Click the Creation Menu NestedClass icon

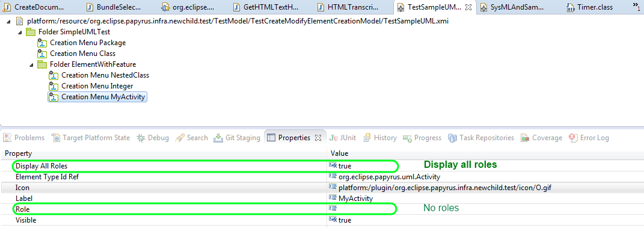point(54,75)
